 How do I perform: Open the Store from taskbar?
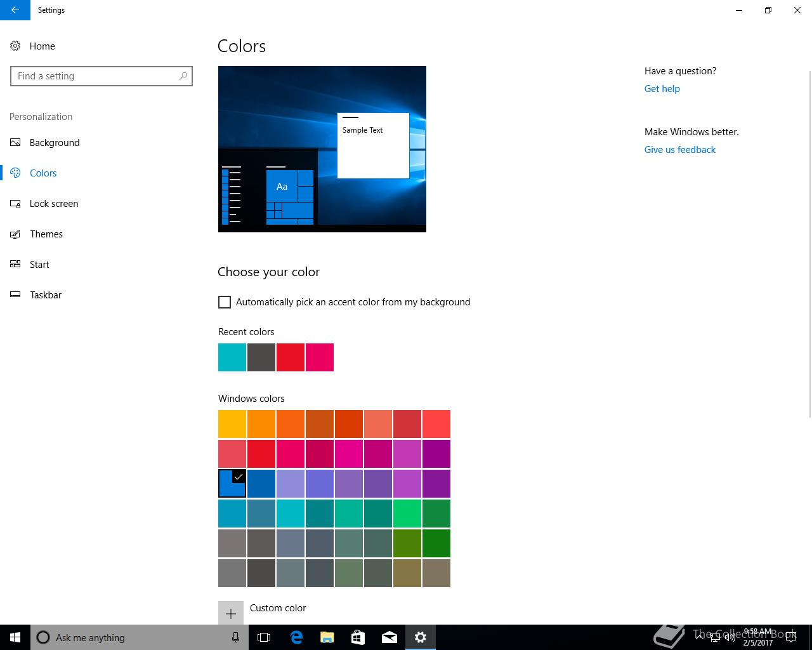(x=358, y=637)
